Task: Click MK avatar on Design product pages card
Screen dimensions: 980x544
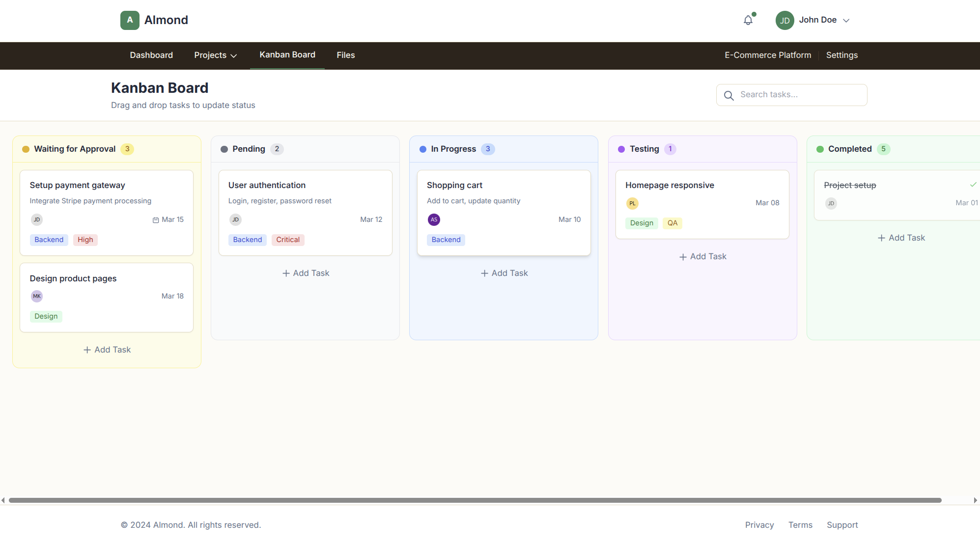Action: click(x=37, y=296)
